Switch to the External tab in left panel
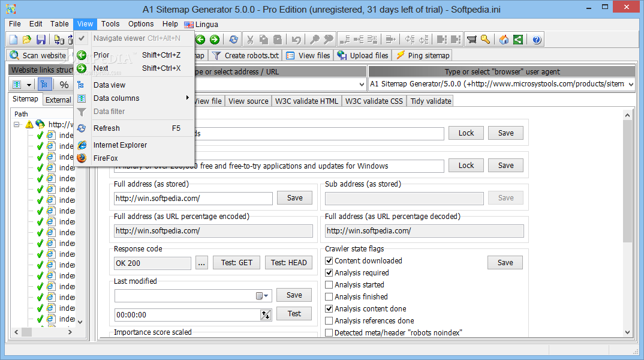This screenshot has width=644, height=360. tap(58, 100)
